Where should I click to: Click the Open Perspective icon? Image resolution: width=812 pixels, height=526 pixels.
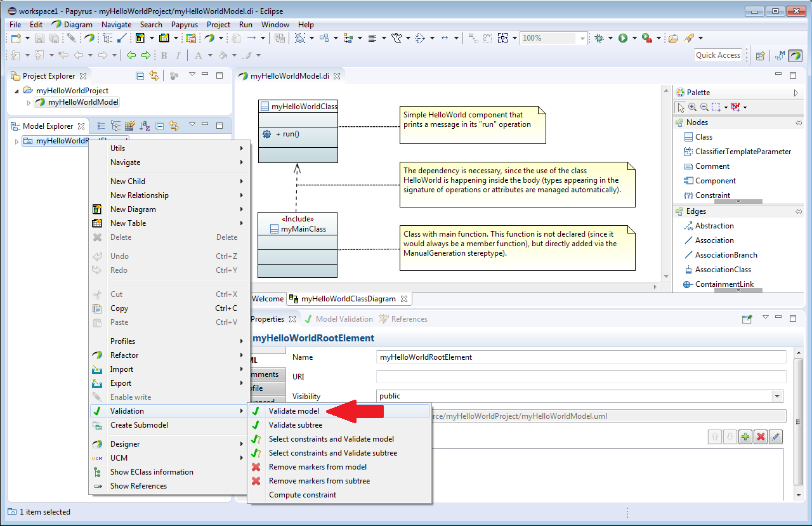point(760,56)
